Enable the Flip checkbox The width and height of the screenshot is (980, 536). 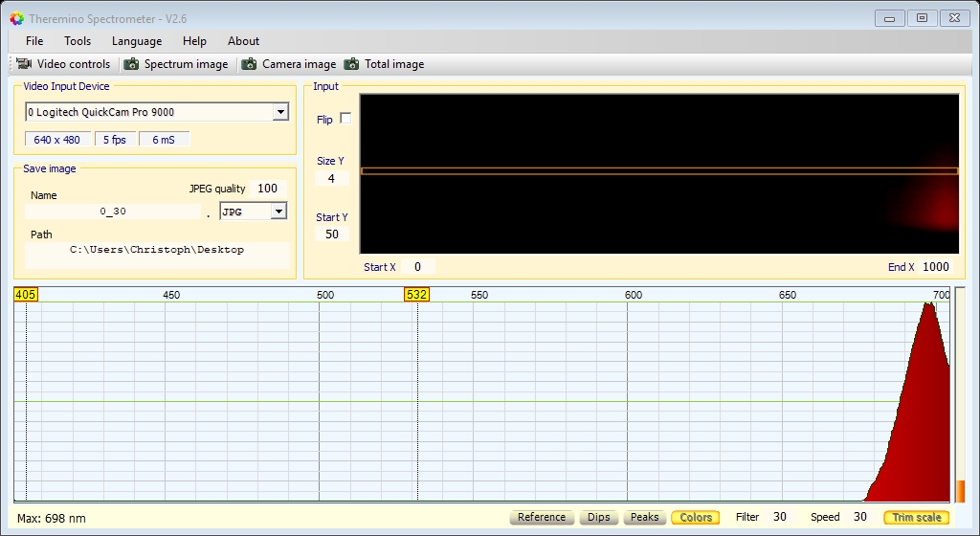[345, 118]
